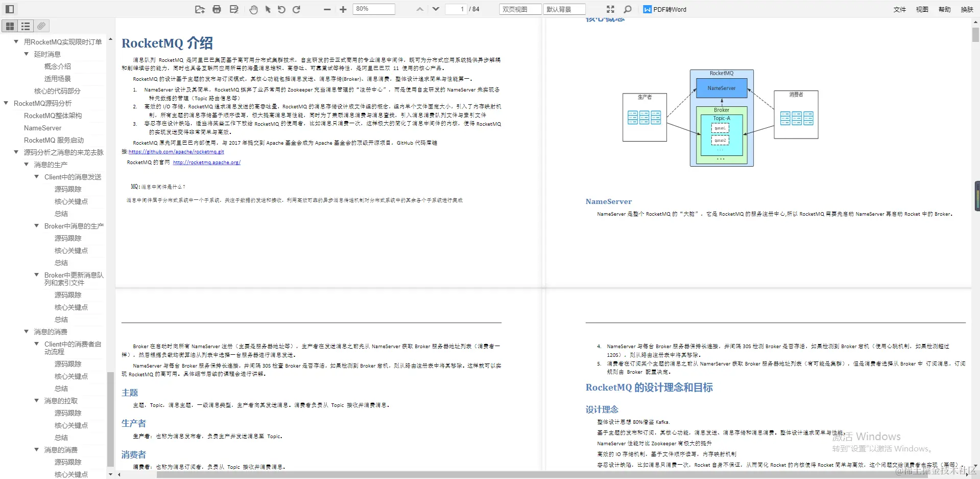This screenshot has height=479, width=980.
Task: Collapse the 用RocketMQ实现限时订单 outline node
Action: pos(16,41)
